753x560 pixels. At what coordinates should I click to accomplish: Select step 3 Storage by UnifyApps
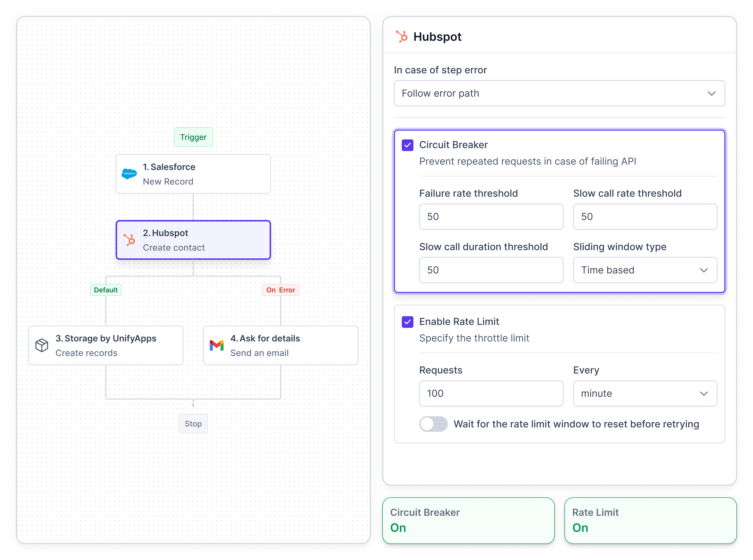click(106, 345)
